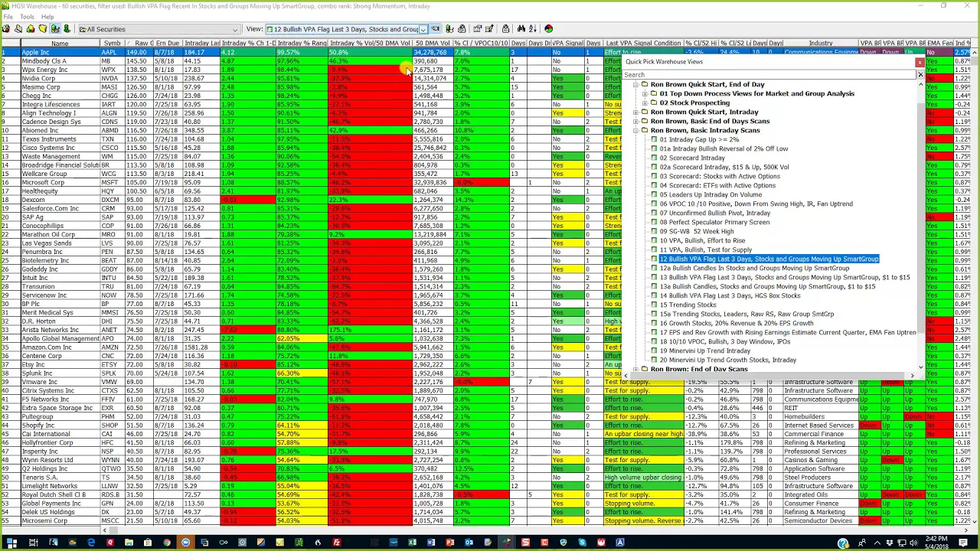Expand 02 Stock Prospecting folder

coord(645,103)
